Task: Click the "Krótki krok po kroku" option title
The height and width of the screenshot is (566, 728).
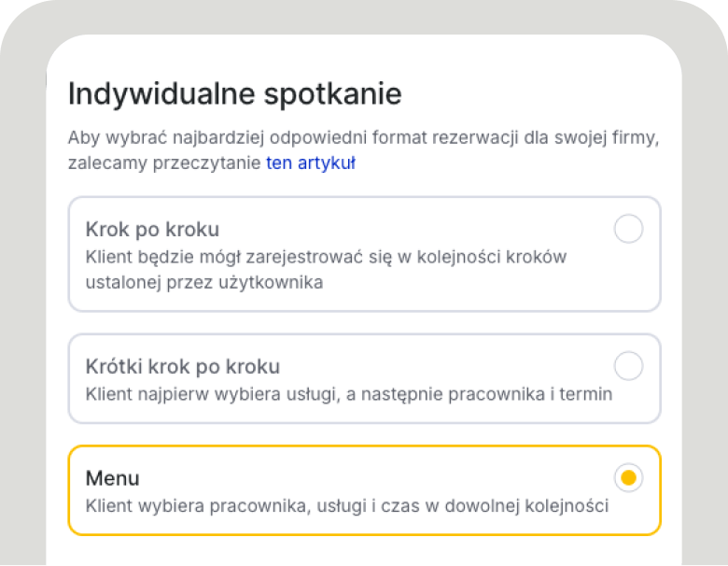Action: pos(182,366)
